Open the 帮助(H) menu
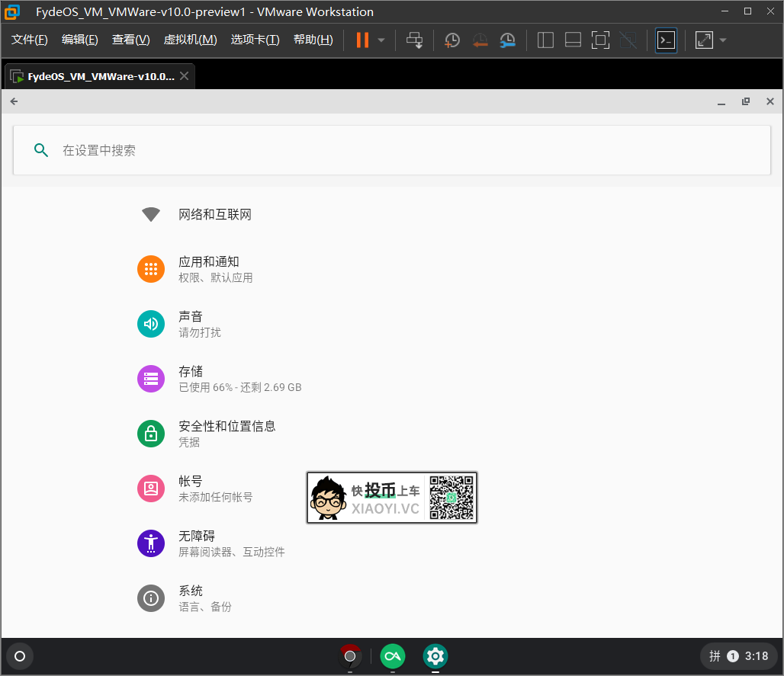Screen dimensions: 784x676 (x=313, y=40)
